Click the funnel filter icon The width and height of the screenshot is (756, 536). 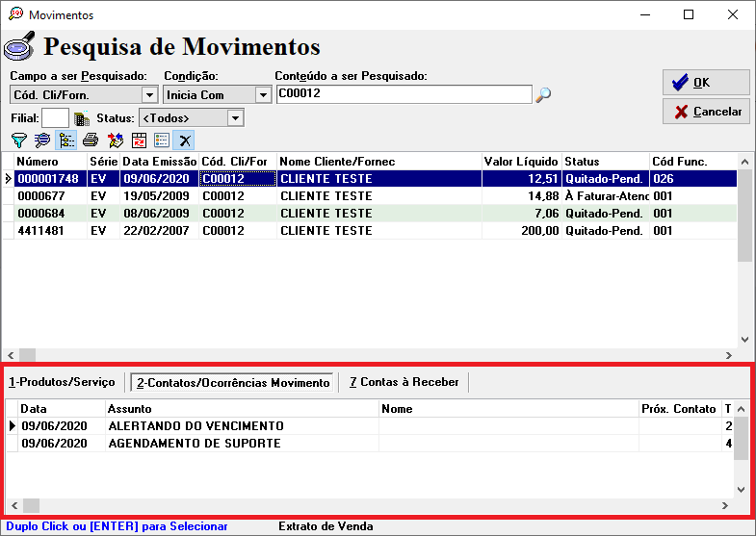point(19,140)
